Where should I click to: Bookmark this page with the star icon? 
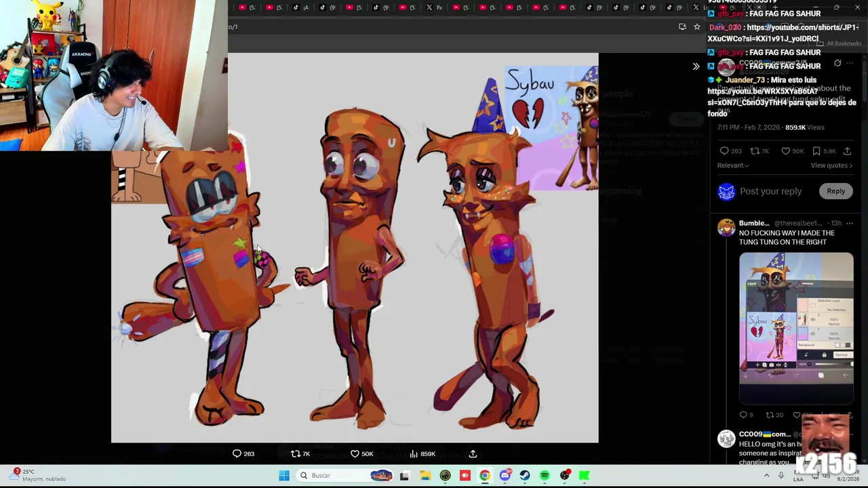696,26
